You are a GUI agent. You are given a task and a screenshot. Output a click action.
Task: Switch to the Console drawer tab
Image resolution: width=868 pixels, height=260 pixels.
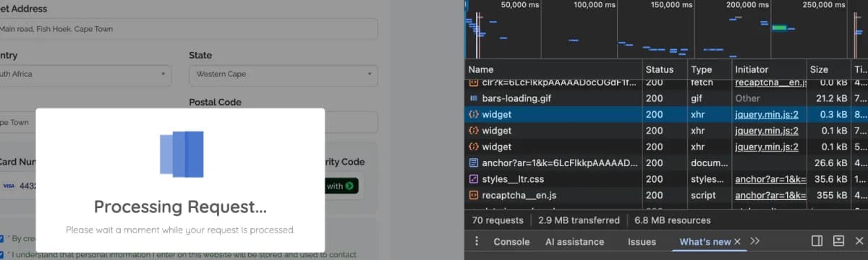point(511,242)
